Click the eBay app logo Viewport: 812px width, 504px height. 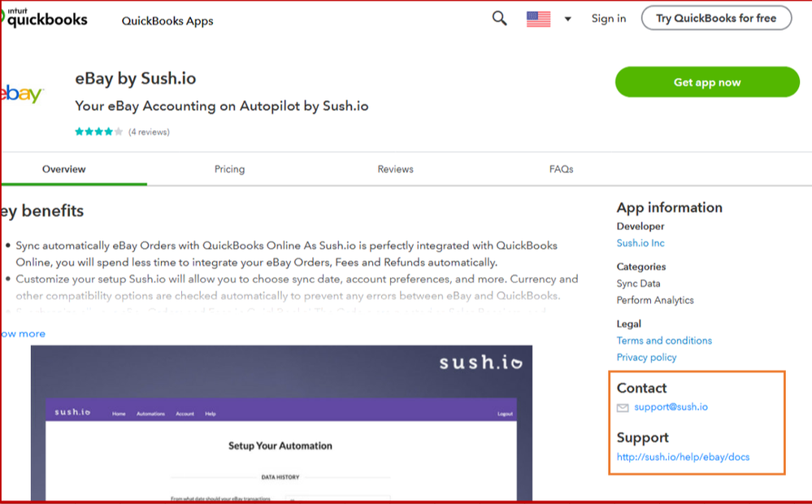pyautogui.click(x=21, y=94)
